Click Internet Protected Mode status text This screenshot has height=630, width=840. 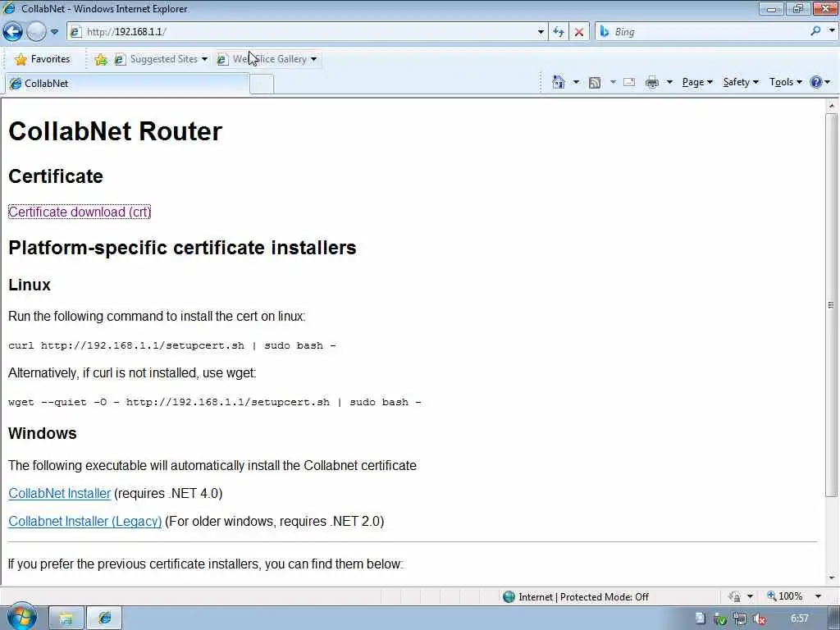(x=583, y=597)
